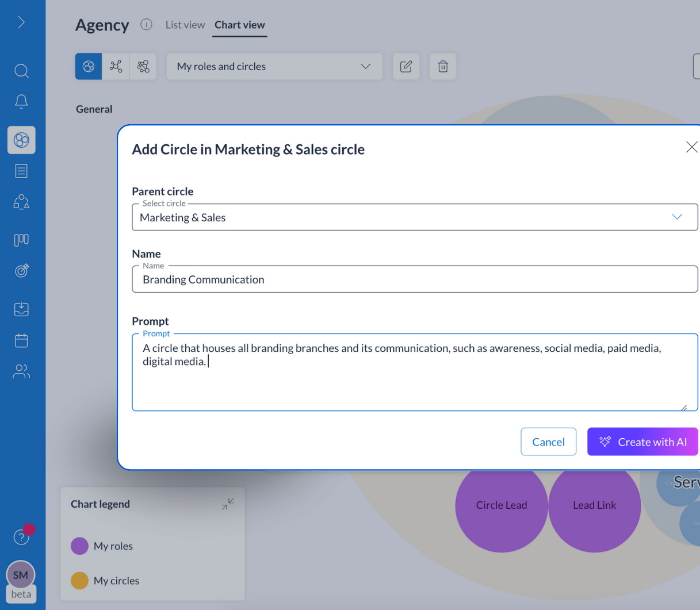Open the people members icon in sidebar
This screenshot has height=610, width=700.
tap(21, 371)
